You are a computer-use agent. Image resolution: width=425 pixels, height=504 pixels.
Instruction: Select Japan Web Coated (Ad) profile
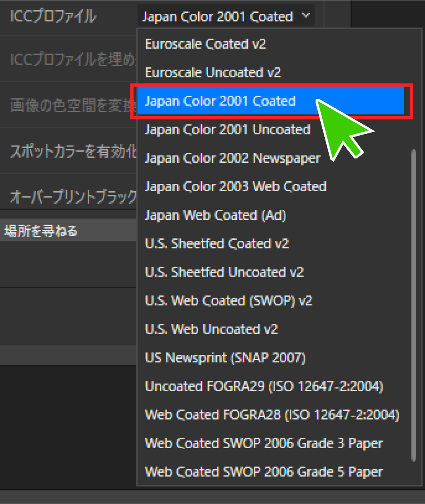pyautogui.click(x=215, y=215)
